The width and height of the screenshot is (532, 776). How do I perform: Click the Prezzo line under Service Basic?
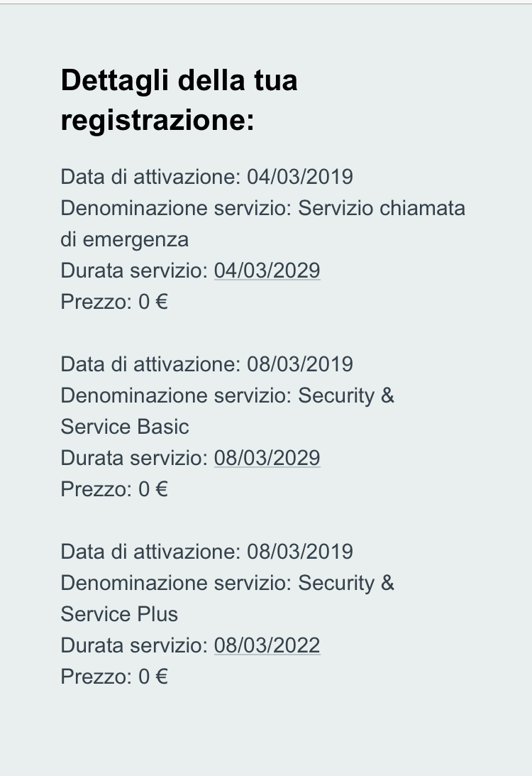coord(114,489)
